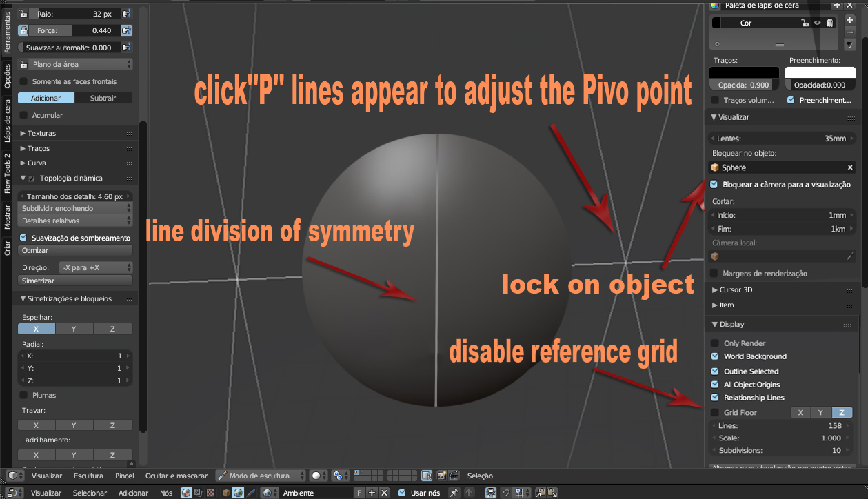Screen dimensions: 868x499
Task: Toggle the ghost icon on Cor row
Action: (x=829, y=23)
